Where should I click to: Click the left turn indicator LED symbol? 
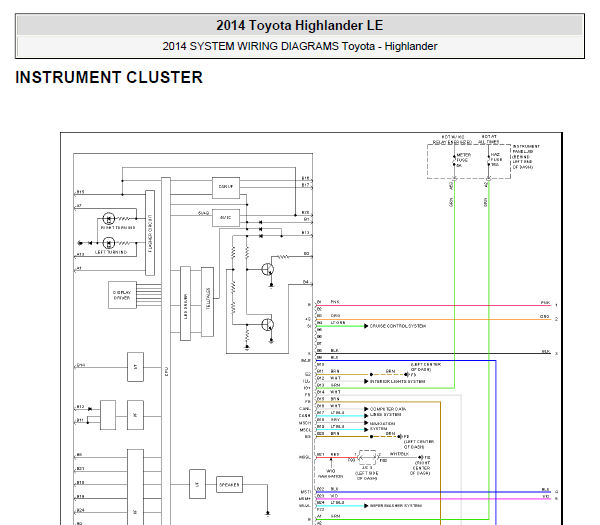(x=109, y=243)
